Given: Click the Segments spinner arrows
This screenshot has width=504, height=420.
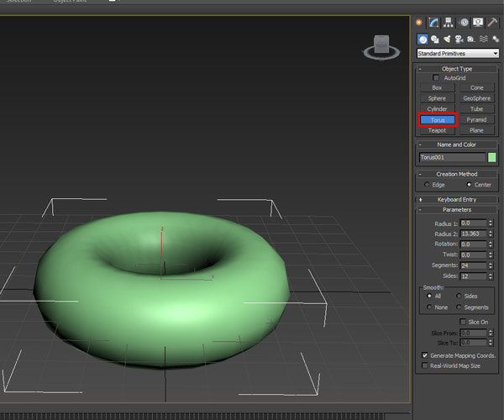Looking at the screenshot, I should click(491, 265).
